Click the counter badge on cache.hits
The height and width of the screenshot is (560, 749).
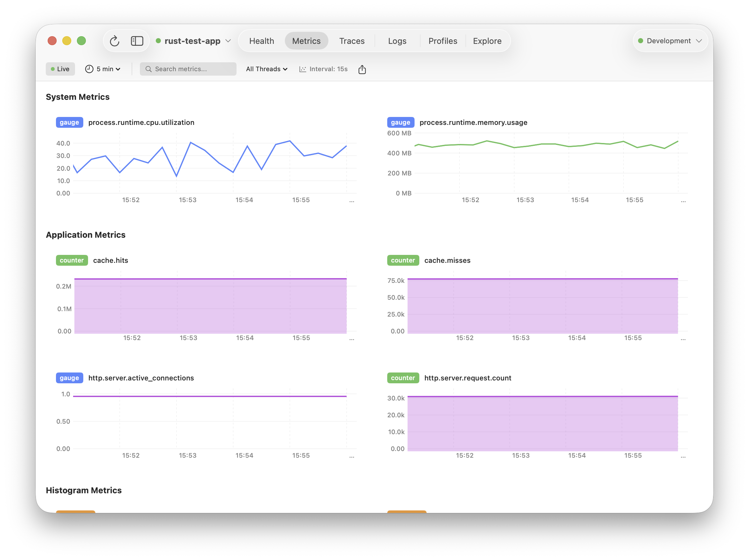(x=72, y=260)
